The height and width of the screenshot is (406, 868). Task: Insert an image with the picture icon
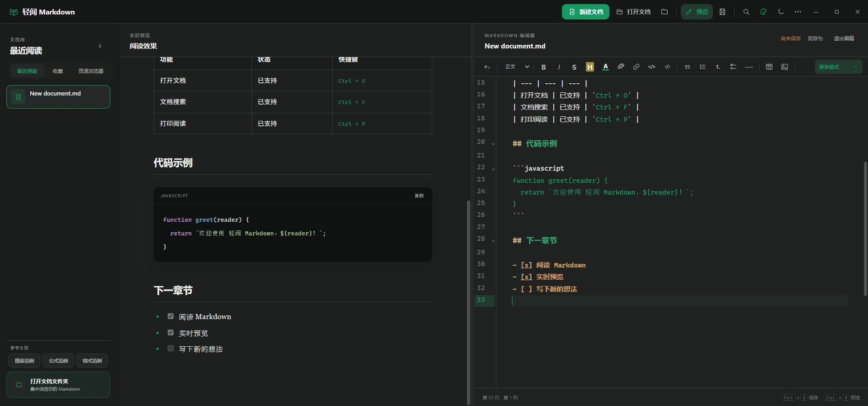(784, 67)
